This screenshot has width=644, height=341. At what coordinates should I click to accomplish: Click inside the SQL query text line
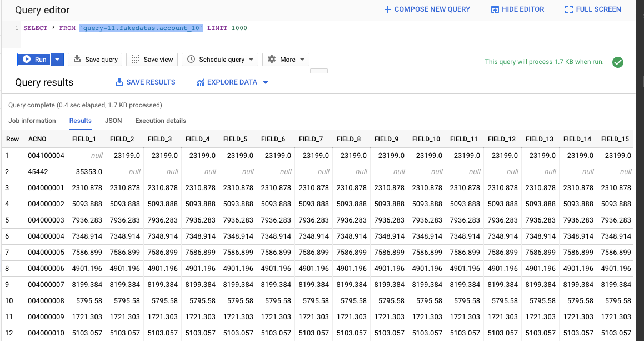point(135,28)
